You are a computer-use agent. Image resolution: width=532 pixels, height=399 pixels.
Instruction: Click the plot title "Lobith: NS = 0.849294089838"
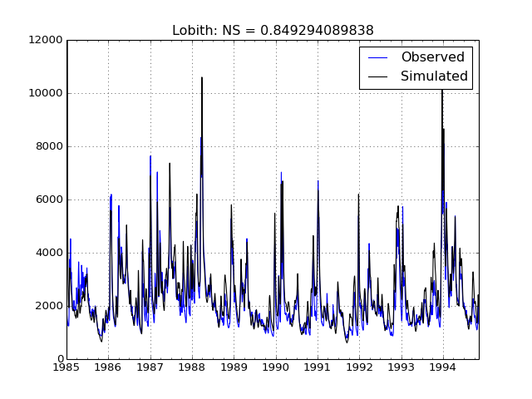pyautogui.click(x=273, y=31)
